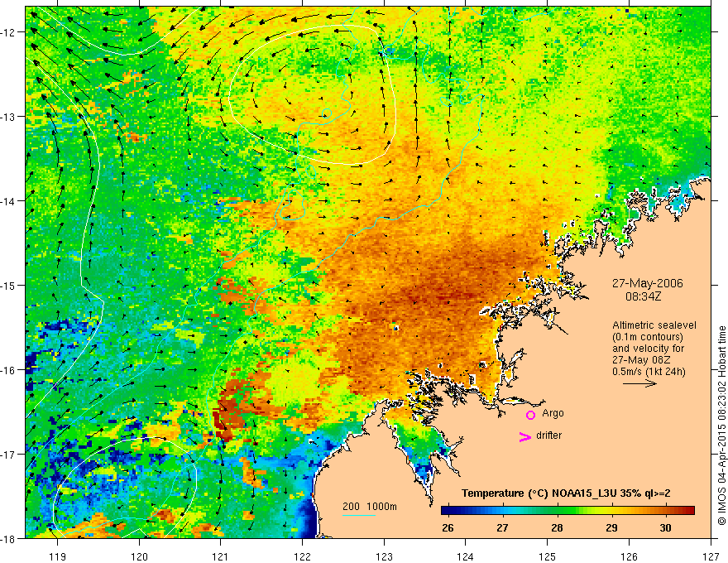Image resolution: width=728 pixels, height=563 pixels.
Task: Click the dark red end of colorbar
Action: (x=689, y=511)
